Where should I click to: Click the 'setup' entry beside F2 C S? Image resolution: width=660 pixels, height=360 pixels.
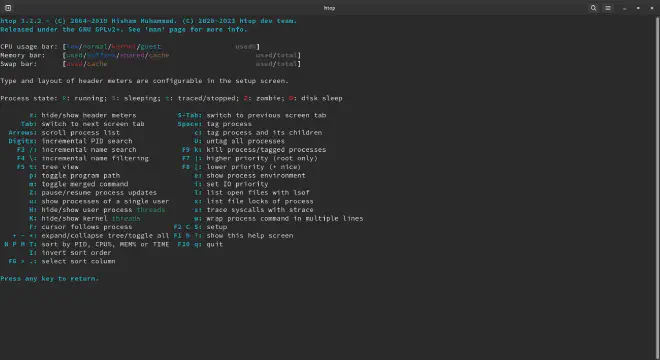tap(217, 227)
